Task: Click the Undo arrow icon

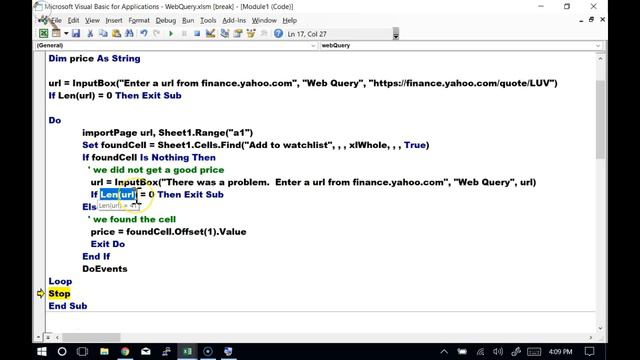Action: 144,33
